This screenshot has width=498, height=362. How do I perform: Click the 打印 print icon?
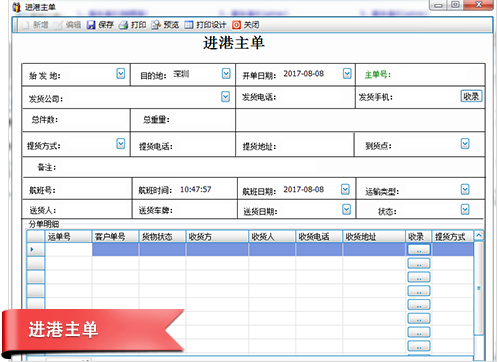pos(123,25)
